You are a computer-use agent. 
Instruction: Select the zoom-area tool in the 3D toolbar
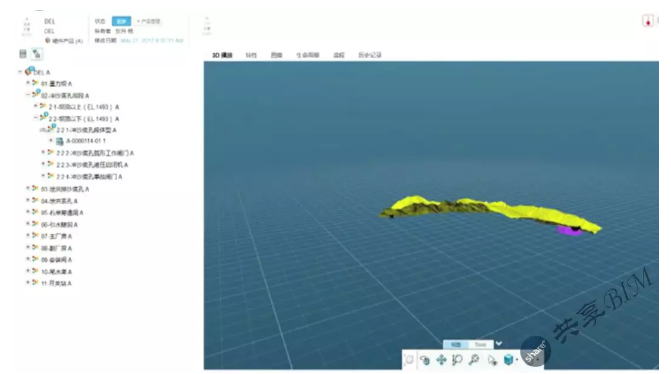[x=457, y=360]
